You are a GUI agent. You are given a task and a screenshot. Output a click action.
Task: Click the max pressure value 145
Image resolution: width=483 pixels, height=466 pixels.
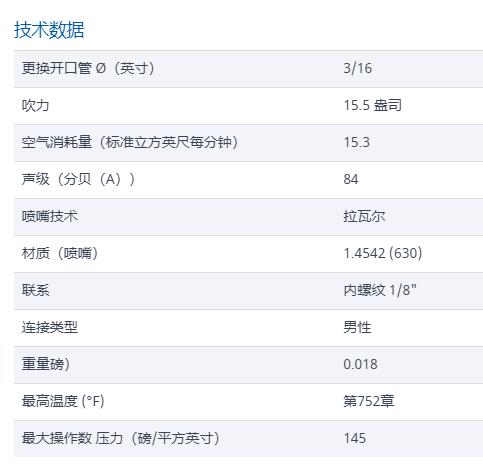pyautogui.click(x=355, y=438)
